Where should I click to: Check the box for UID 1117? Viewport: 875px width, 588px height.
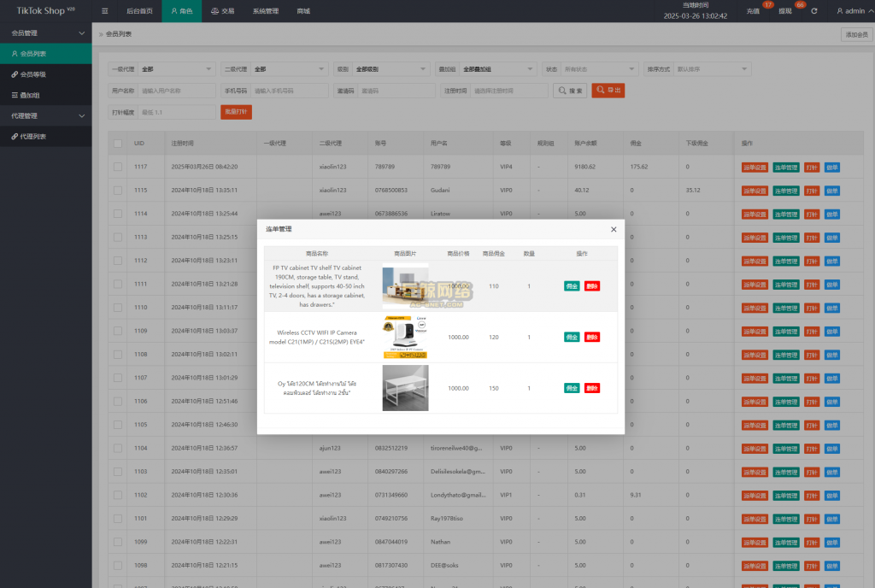tap(118, 167)
